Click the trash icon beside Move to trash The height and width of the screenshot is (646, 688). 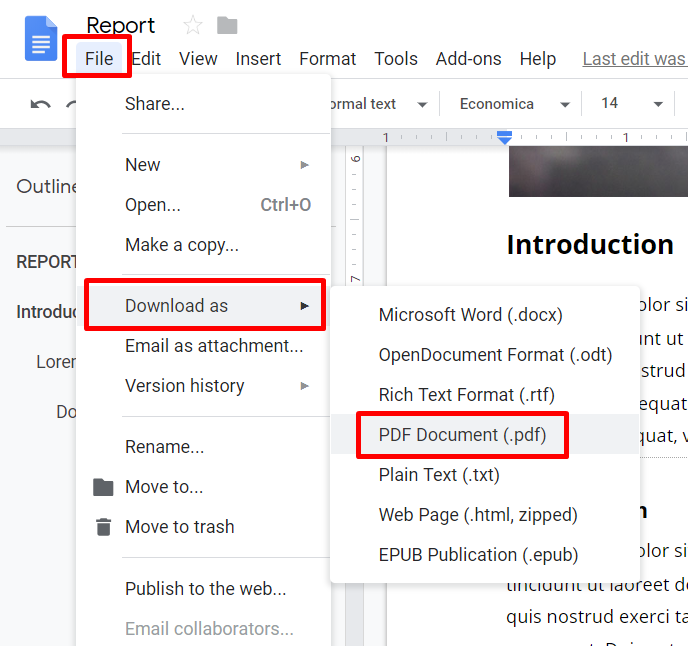tap(103, 527)
